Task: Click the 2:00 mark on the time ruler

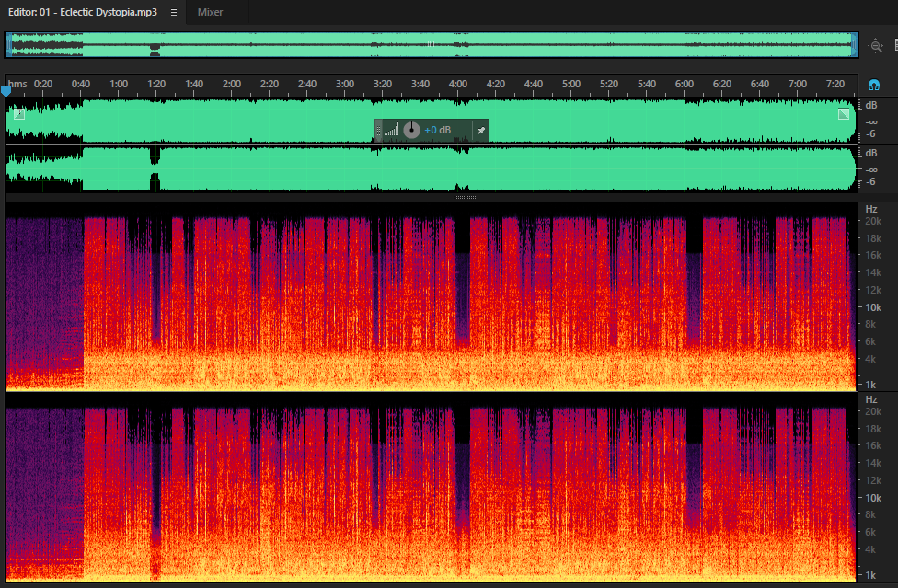Action: [x=231, y=84]
